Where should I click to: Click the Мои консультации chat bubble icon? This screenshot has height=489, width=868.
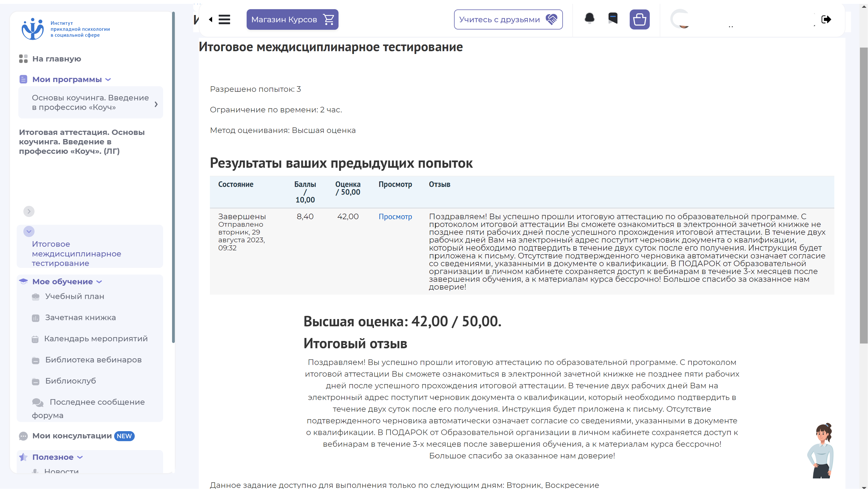point(23,436)
